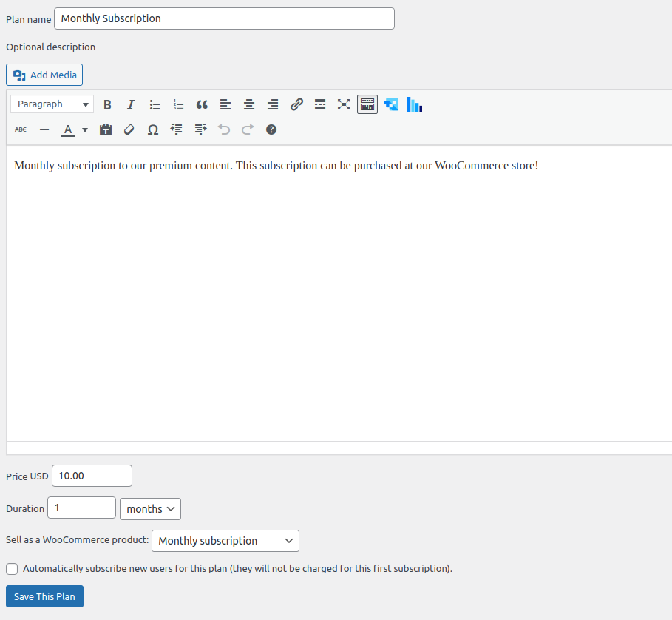Click the blue bar chart plugin icon

point(415,104)
